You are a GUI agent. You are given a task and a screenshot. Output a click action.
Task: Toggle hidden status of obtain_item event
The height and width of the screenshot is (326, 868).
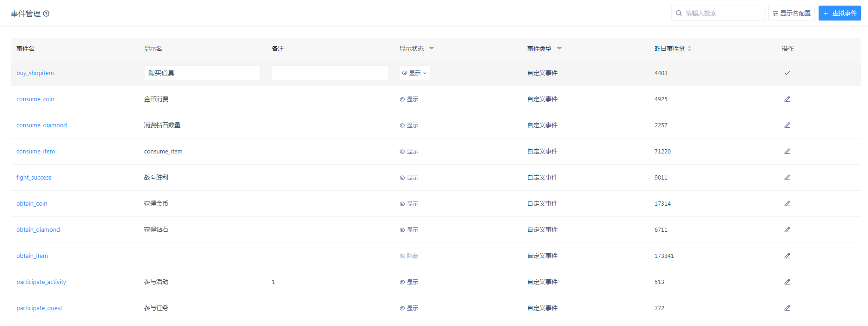[x=409, y=256]
